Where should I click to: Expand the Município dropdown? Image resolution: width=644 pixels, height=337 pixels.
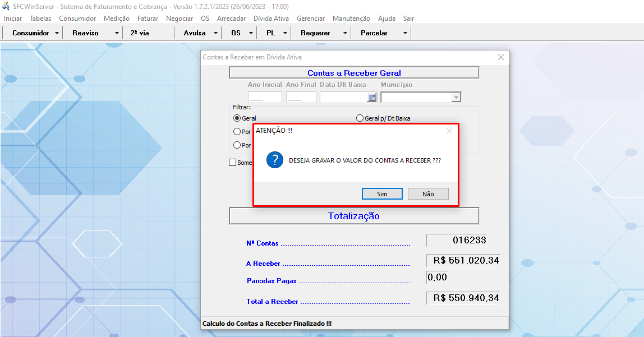[456, 98]
